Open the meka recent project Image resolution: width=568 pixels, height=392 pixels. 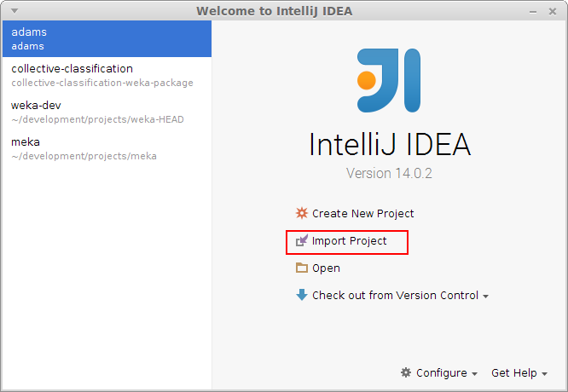(106, 148)
